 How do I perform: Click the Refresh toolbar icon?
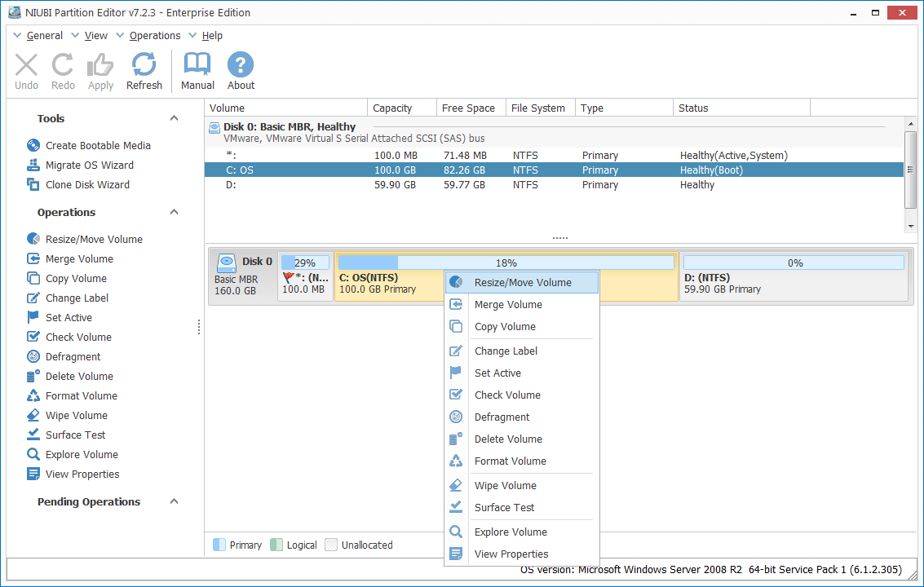pyautogui.click(x=144, y=65)
